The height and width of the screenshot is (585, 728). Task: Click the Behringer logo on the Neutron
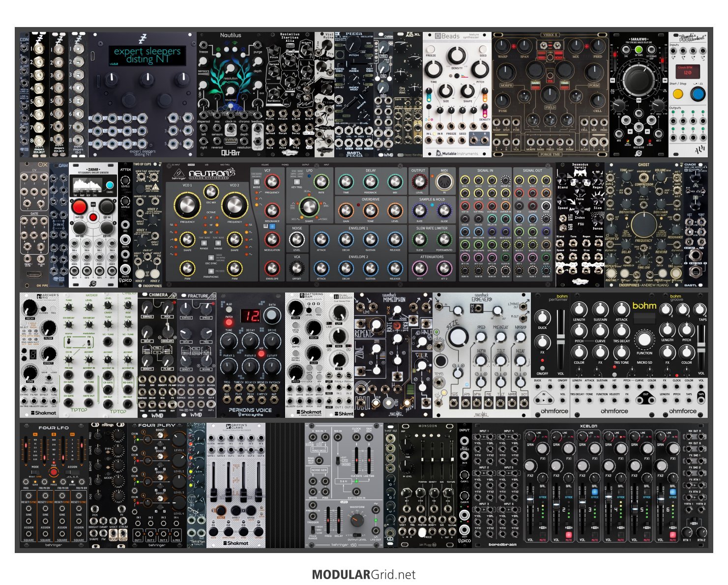(x=177, y=173)
